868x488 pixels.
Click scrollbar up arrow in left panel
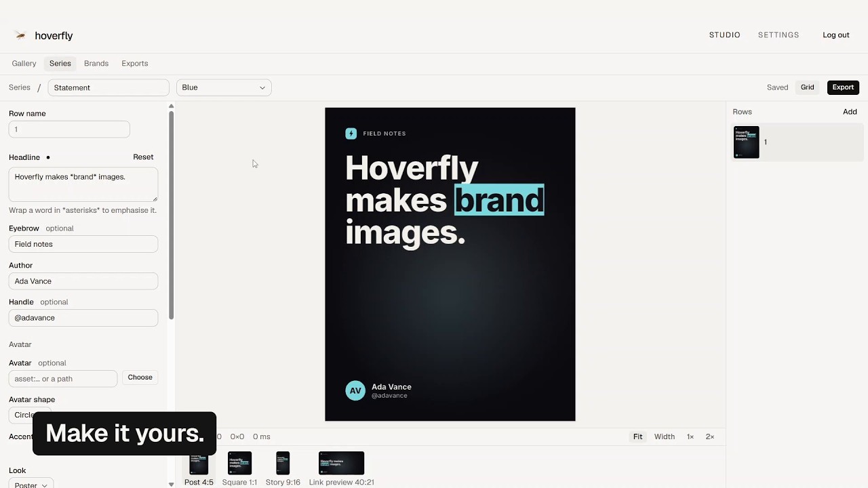[x=171, y=106]
